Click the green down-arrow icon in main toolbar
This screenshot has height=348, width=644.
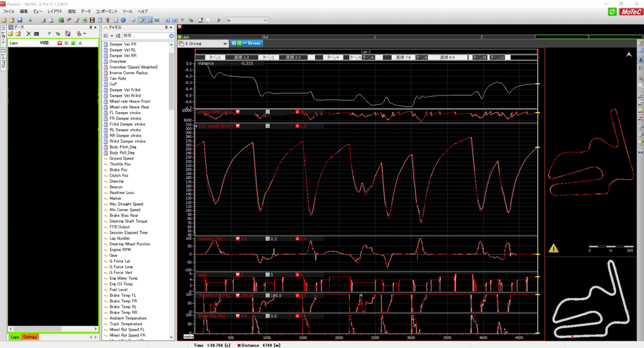(x=30, y=20)
